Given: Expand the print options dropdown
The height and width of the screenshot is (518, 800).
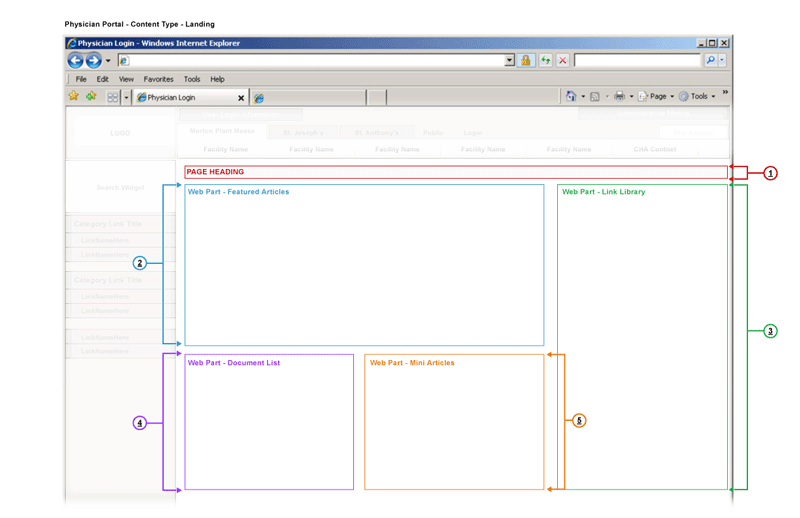Looking at the screenshot, I should (x=632, y=96).
